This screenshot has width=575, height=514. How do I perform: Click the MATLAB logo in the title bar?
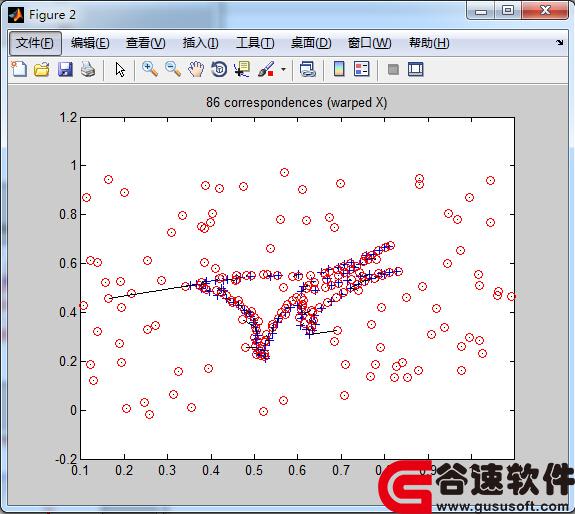click(x=16, y=15)
